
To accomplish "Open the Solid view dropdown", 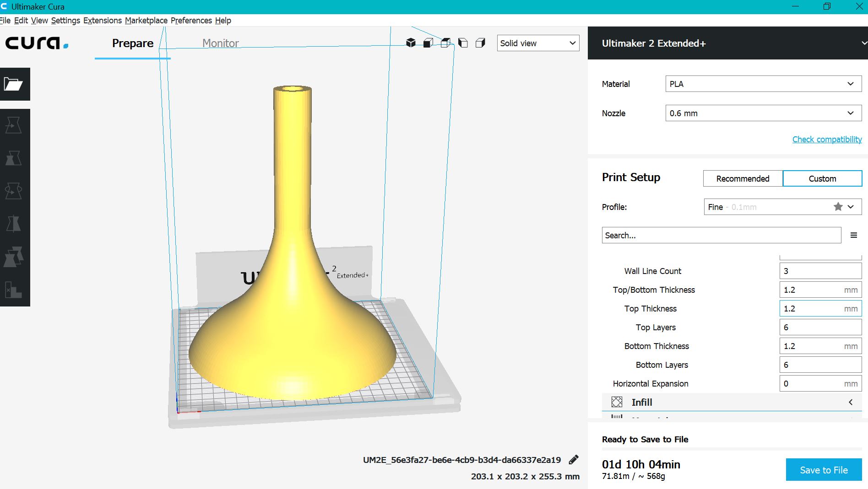I will tap(538, 43).
